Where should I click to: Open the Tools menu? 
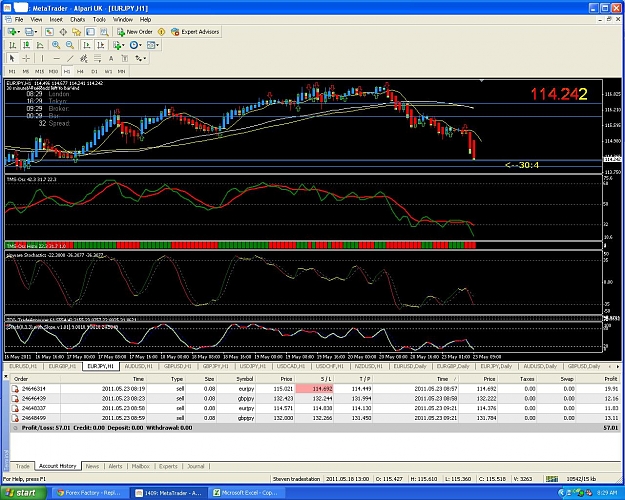[x=99, y=20]
